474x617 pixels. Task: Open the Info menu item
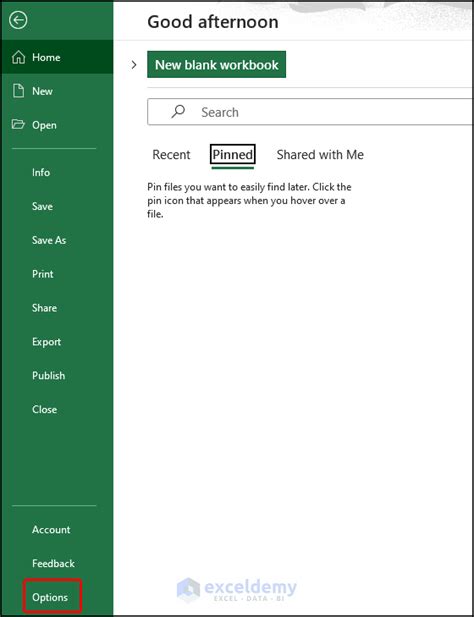(x=41, y=172)
